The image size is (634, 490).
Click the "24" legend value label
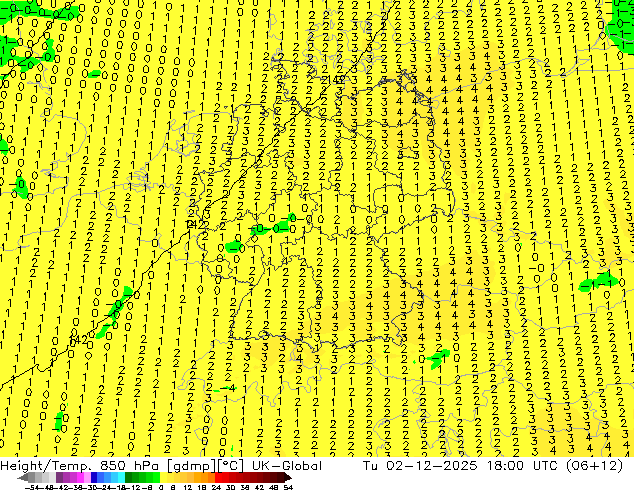click(x=216, y=487)
